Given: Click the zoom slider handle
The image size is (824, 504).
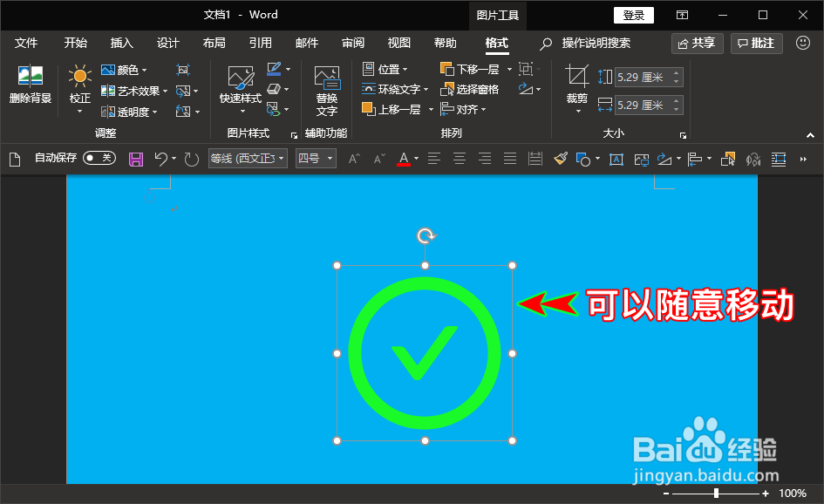Looking at the screenshot, I should (716, 493).
